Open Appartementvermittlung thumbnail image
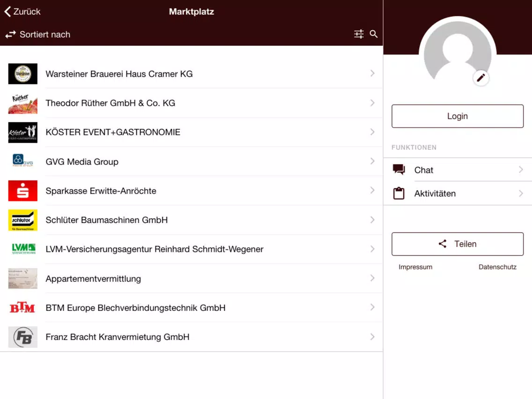Viewport: 532px width, 399px height. tap(23, 278)
